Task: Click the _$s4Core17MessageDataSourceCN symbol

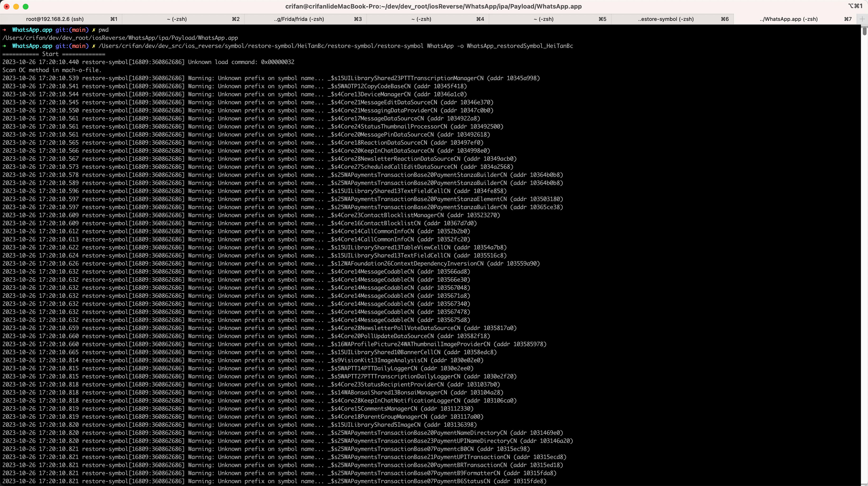Action: 376,119
